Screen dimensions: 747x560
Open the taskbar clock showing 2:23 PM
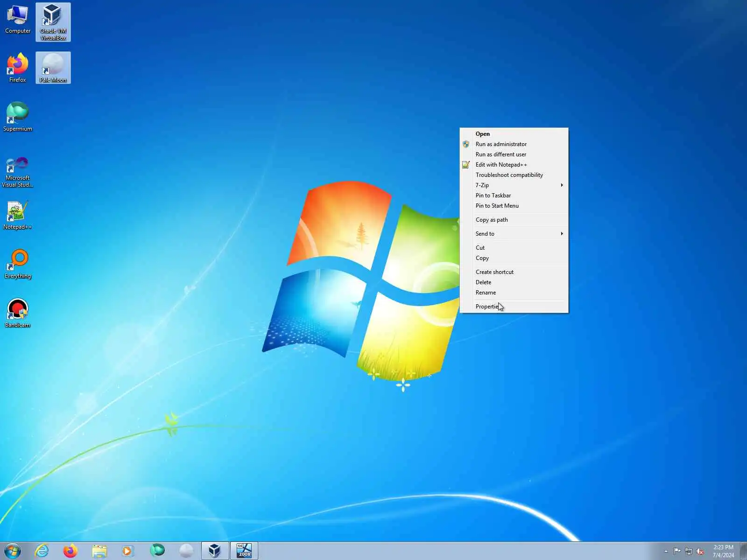[723, 551]
